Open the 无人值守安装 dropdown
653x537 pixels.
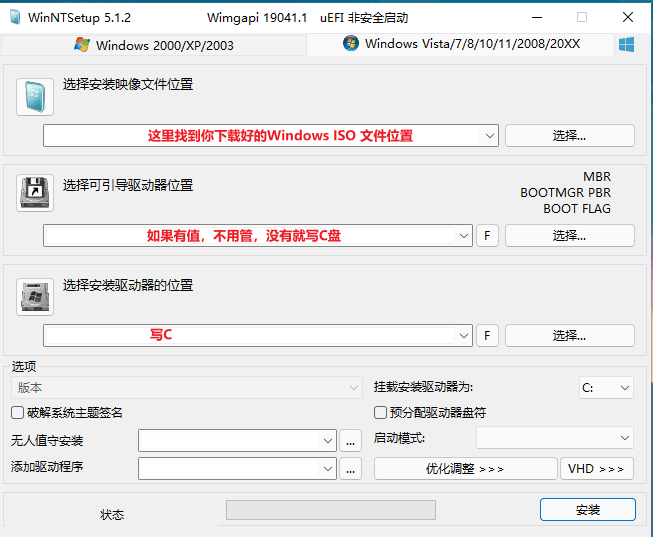click(237, 440)
